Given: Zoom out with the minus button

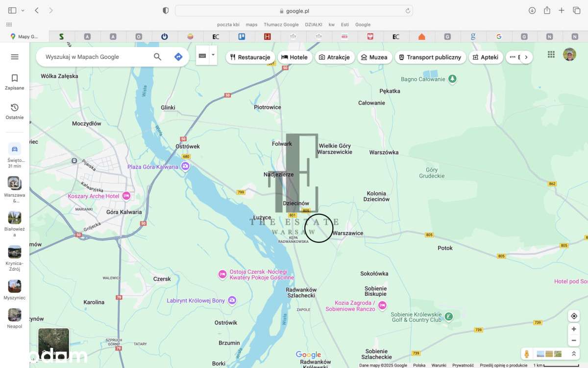Looking at the screenshot, I should pos(574,341).
